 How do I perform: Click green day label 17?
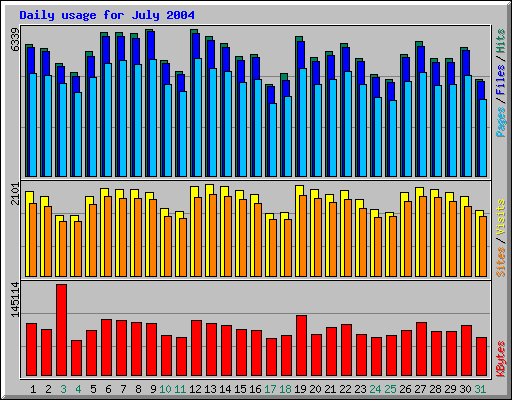[x=270, y=389]
